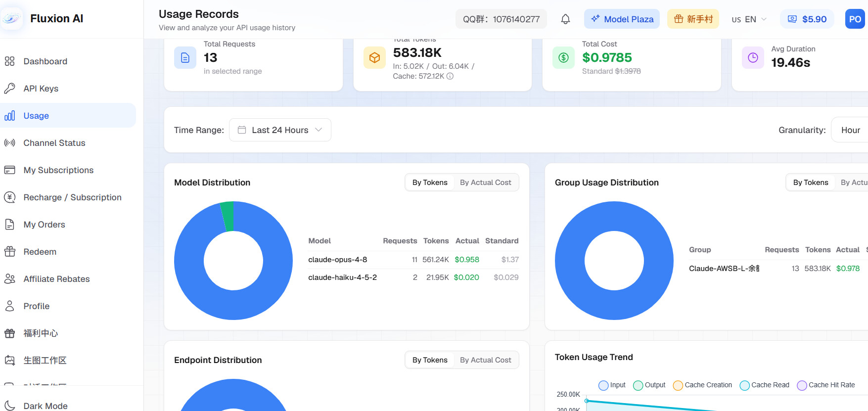Open Dashboard via its grid icon
Screen dimensions: 868x411
pos(9,61)
